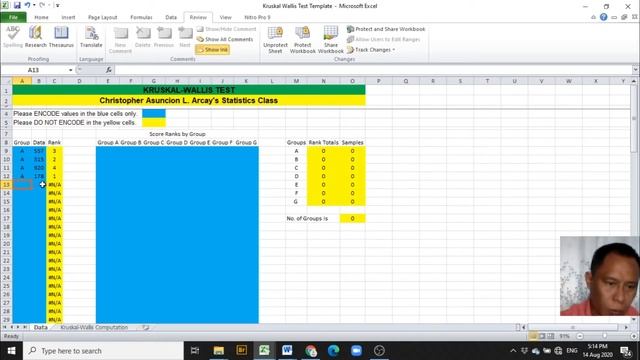Switch to Normal view in status bar

pyautogui.click(x=533, y=336)
